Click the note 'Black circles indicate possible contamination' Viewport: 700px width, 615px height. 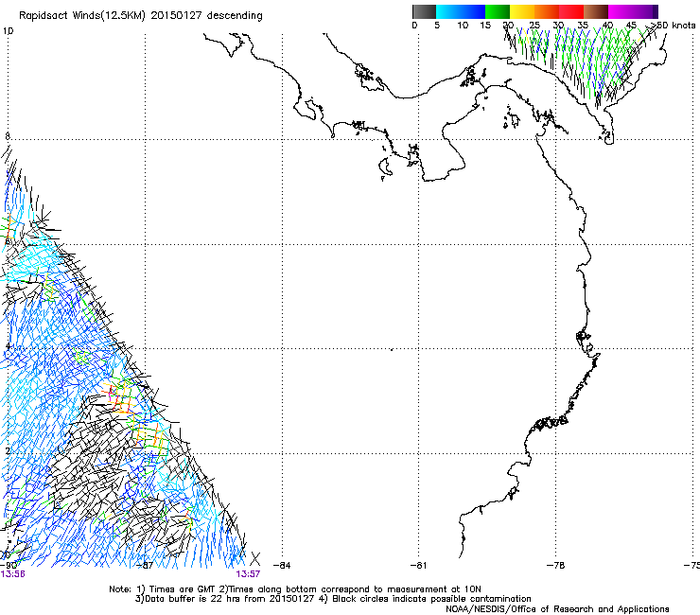[431, 599]
